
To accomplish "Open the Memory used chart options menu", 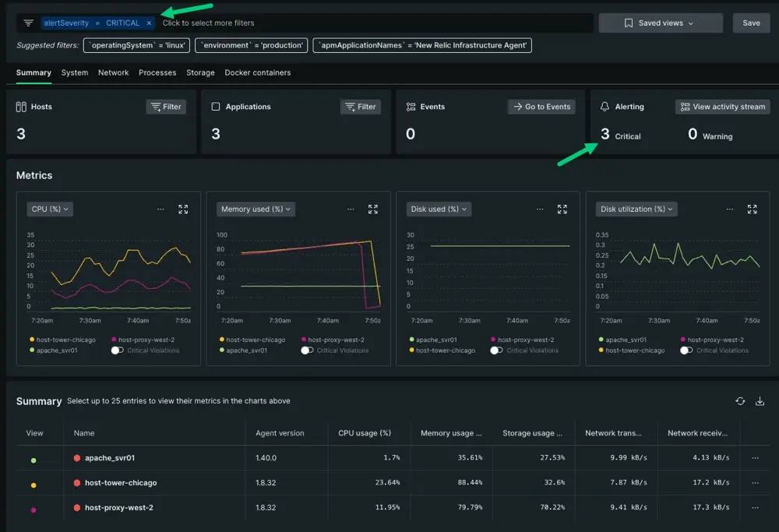I will [351, 210].
